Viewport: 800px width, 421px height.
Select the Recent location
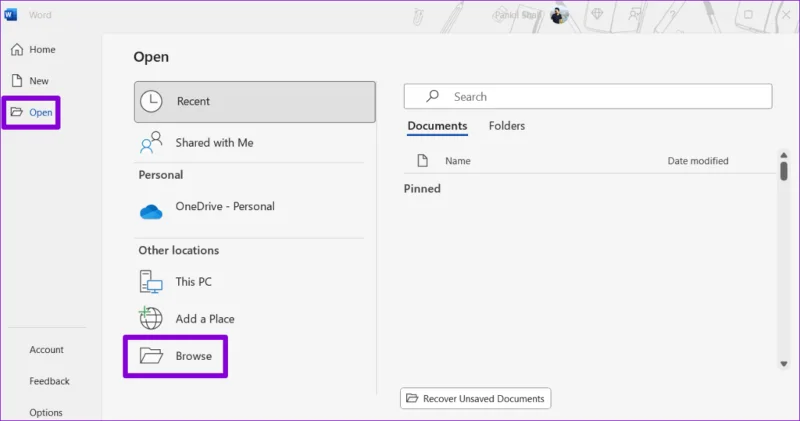pos(255,102)
